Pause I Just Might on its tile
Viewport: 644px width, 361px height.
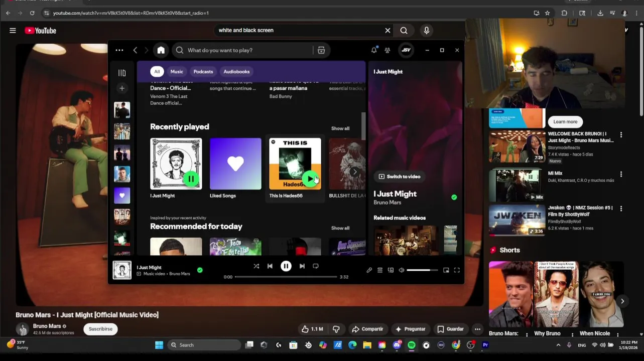click(191, 178)
